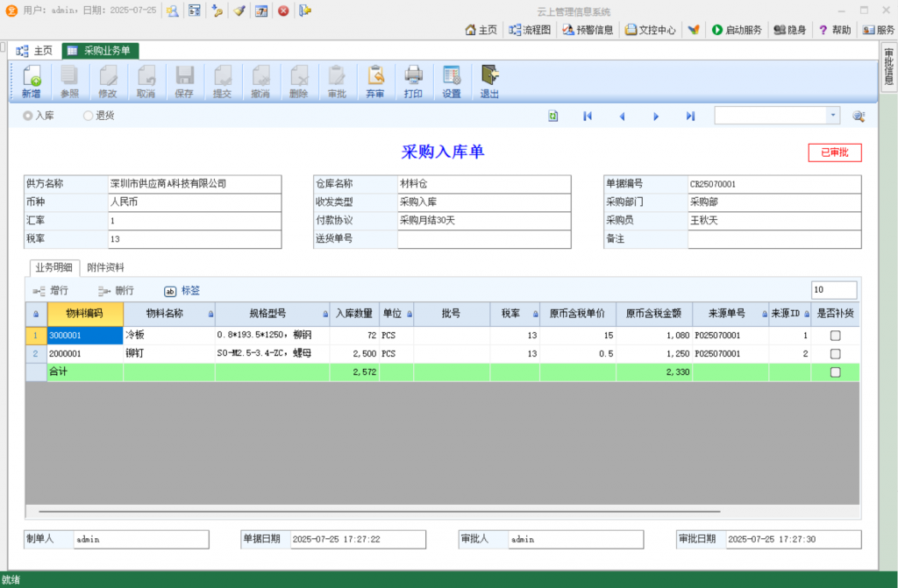Click the search magnifier icon beside combo box
The height and width of the screenshot is (588, 898).
point(859,117)
